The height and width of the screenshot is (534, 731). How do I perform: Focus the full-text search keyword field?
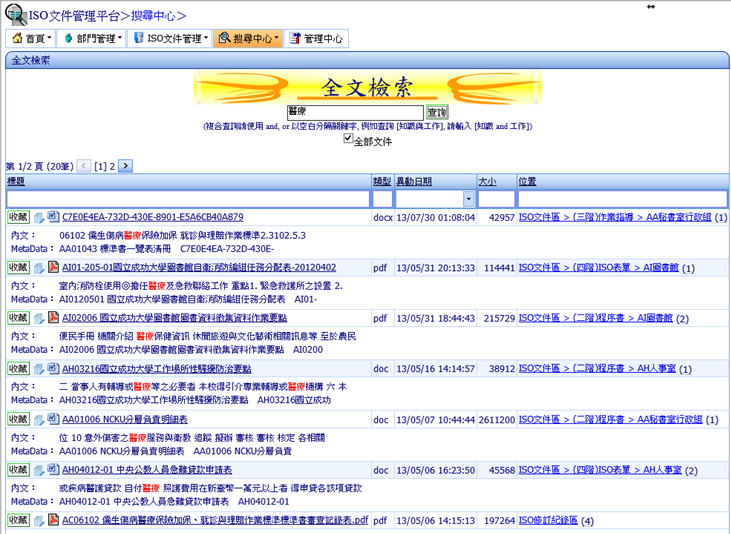355,112
